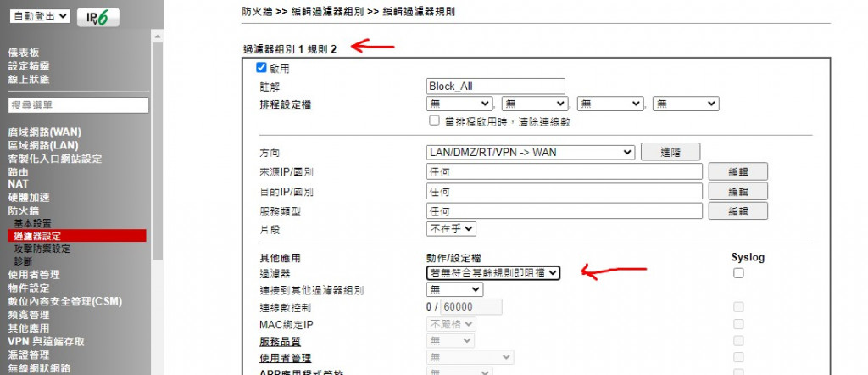The height and width of the screenshot is (375, 868).
Task: Click 編輯 button for 目的IP/國別
Action: [738, 192]
